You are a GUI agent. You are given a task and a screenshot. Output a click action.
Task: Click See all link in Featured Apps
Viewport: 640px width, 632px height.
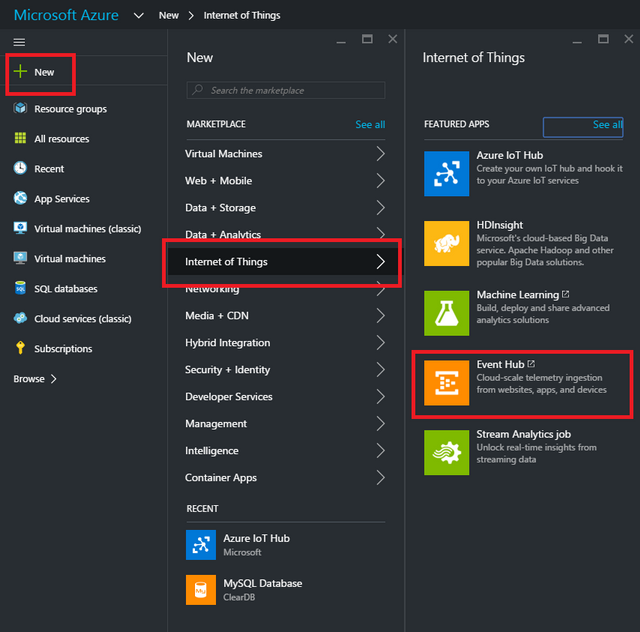pos(607,125)
